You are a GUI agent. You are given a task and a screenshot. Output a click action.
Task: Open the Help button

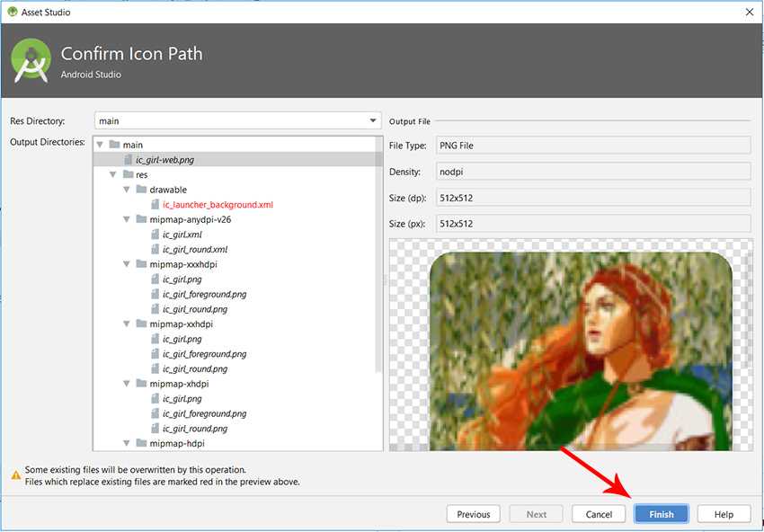coord(724,514)
